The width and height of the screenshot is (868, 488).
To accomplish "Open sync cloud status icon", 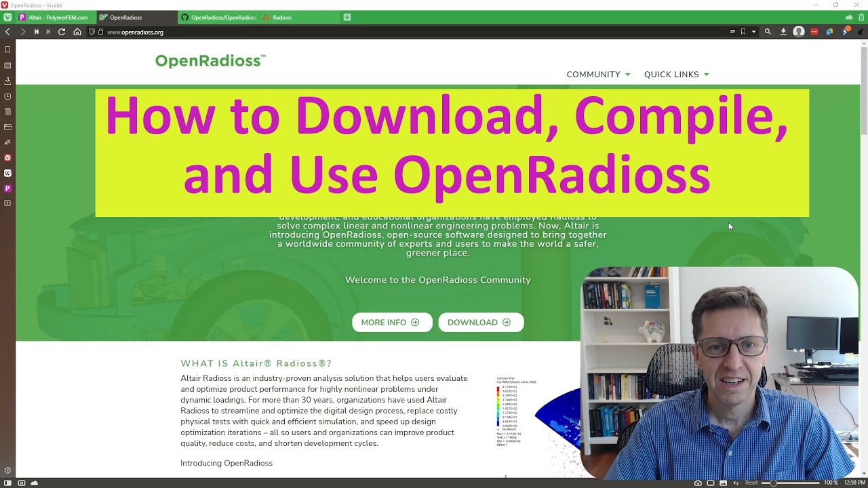I will 35,483.
